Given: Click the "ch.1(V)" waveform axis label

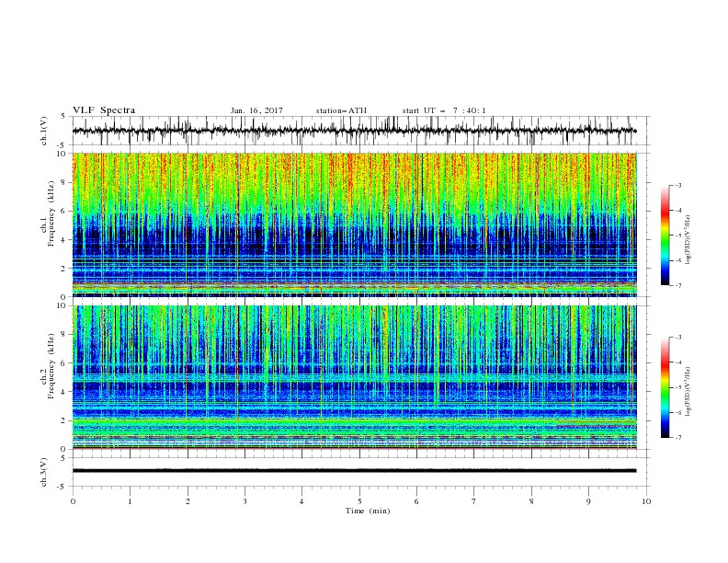Looking at the screenshot, I should (x=44, y=130).
